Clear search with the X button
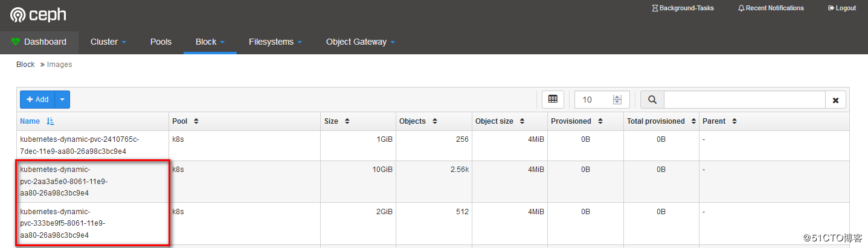This screenshot has height=248, width=868. coord(835,100)
